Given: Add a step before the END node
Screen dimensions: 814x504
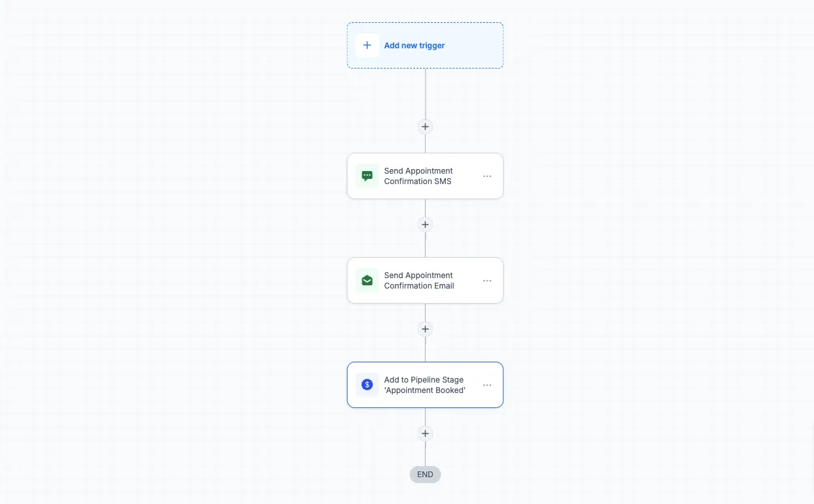Looking at the screenshot, I should [x=425, y=433].
